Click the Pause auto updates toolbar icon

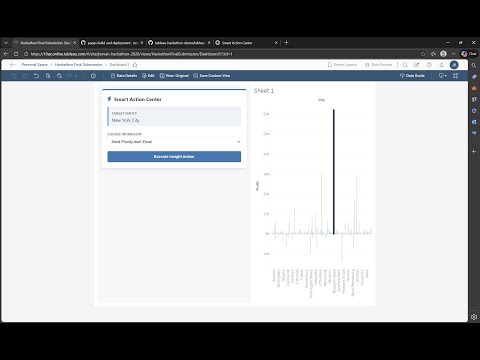(59, 76)
